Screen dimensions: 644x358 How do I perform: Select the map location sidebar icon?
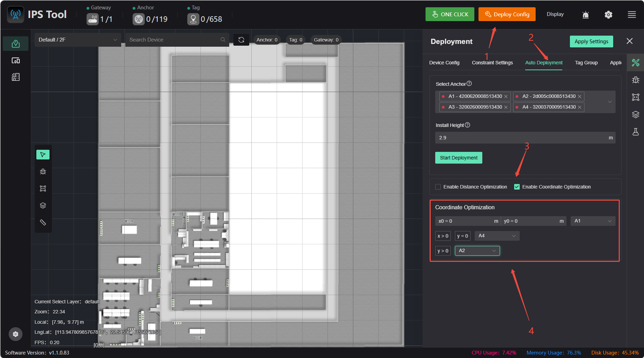point(16,44)
